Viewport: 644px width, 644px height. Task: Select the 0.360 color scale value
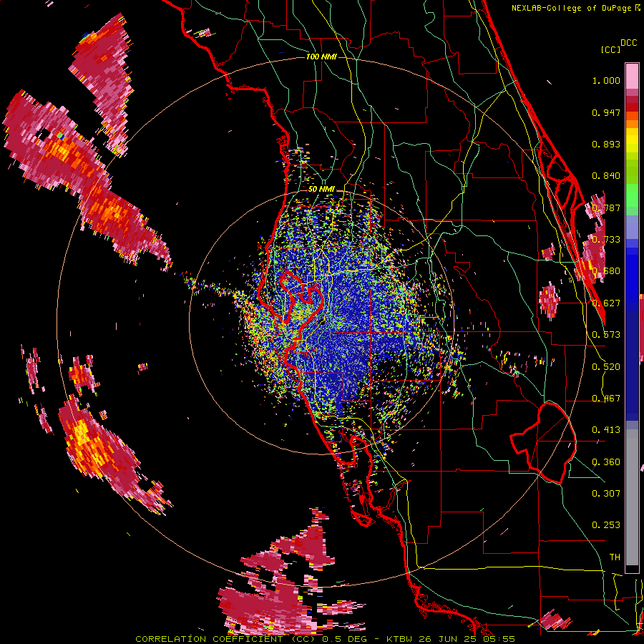[606, 462]
